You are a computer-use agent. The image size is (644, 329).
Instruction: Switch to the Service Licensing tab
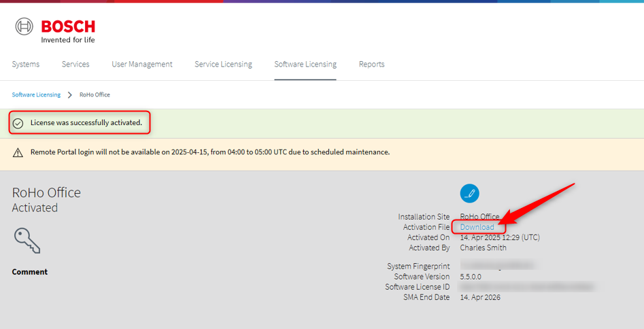(x=223, y=64)
